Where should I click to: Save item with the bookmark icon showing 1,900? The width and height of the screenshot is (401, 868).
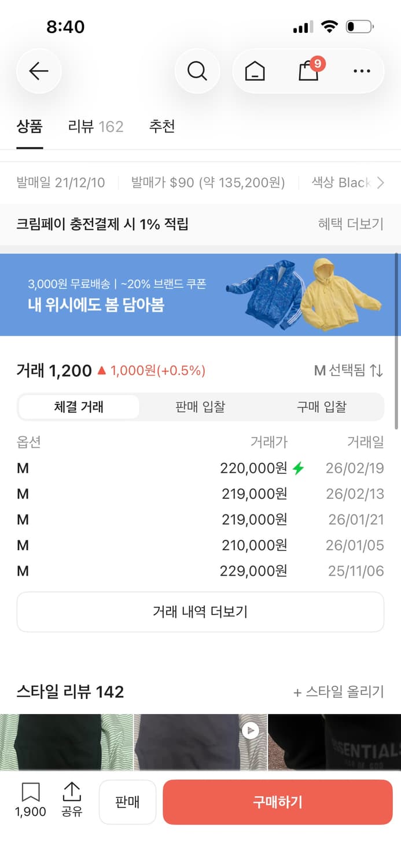click(x=30, y=801)
